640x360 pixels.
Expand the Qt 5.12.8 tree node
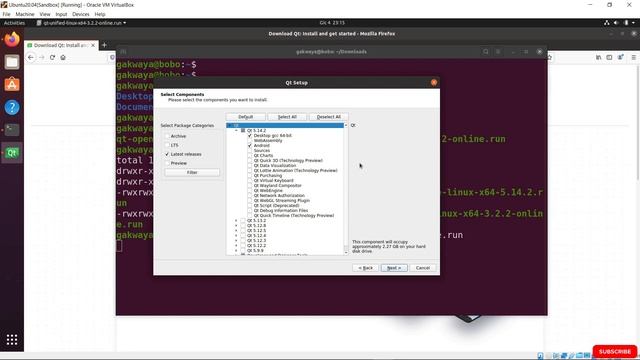tap(236, 225)
